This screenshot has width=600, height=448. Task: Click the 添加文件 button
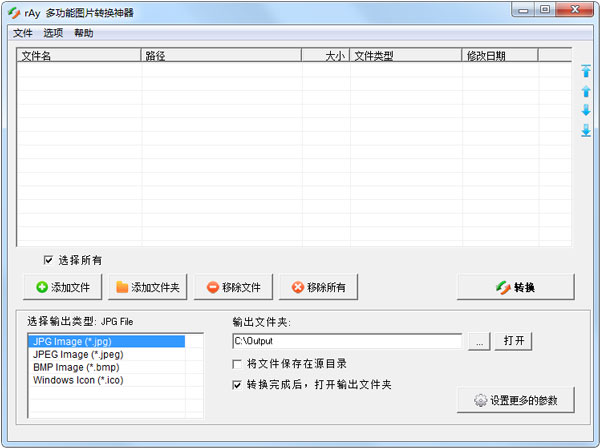coord(63,287)
